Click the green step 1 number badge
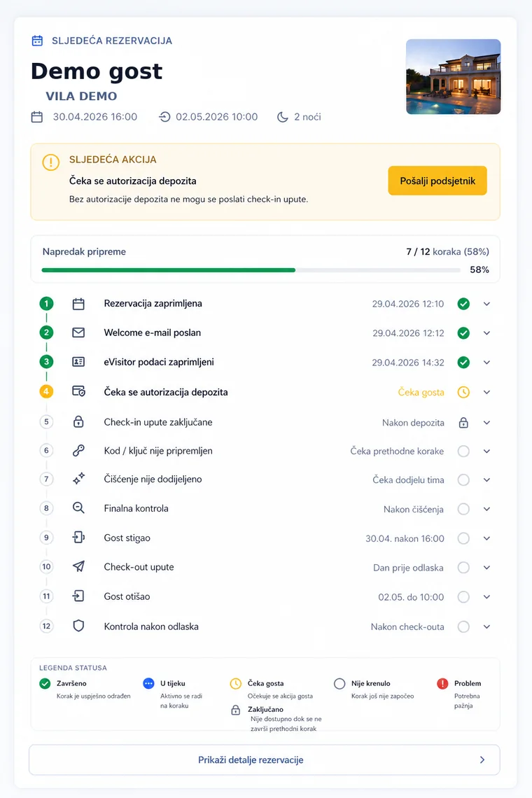Viewport: 532px width, 798px height. tap(46, 304)
